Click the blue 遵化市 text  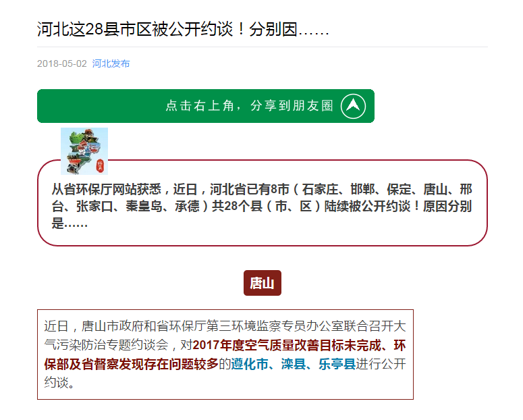click(x=250, y=363)
